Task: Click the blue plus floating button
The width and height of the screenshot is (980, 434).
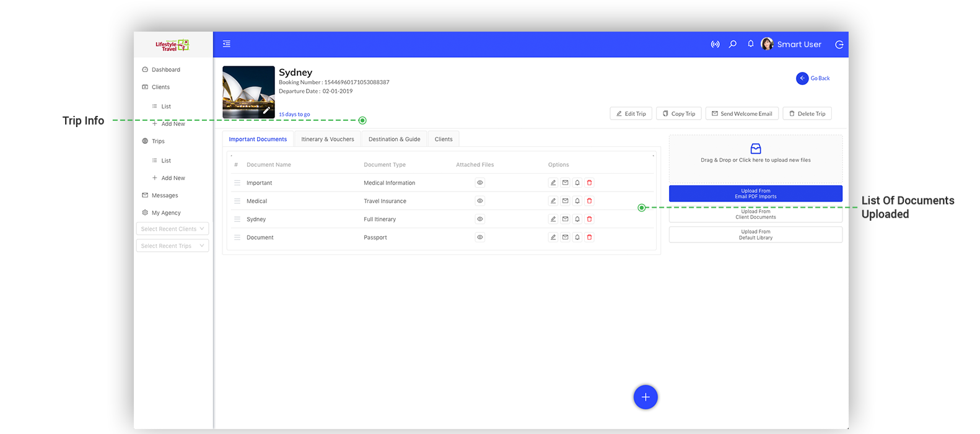Action: tap(645, 397)
